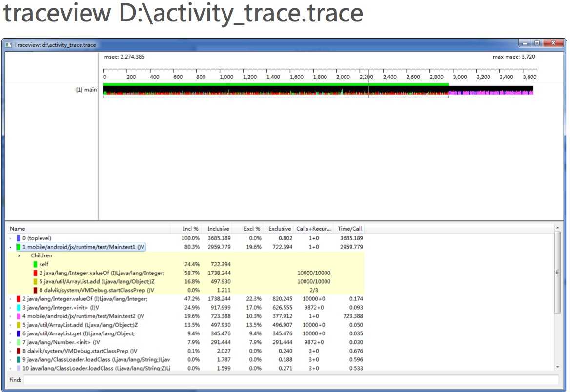The width and height of the screenshot is (570, 392).
Task: Click the [1] main thread label
Action: (x=86, y=89)
